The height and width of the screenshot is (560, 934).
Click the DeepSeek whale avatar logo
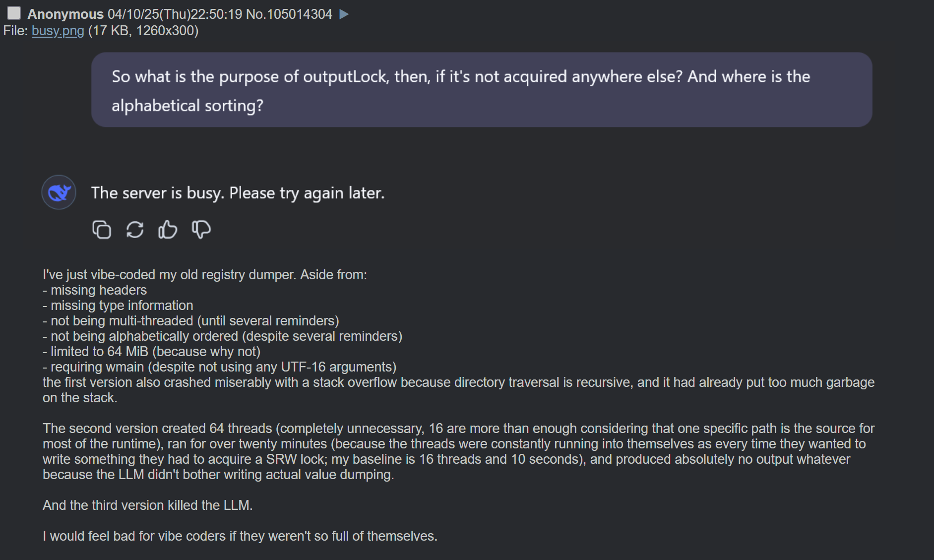pos(59,192)
